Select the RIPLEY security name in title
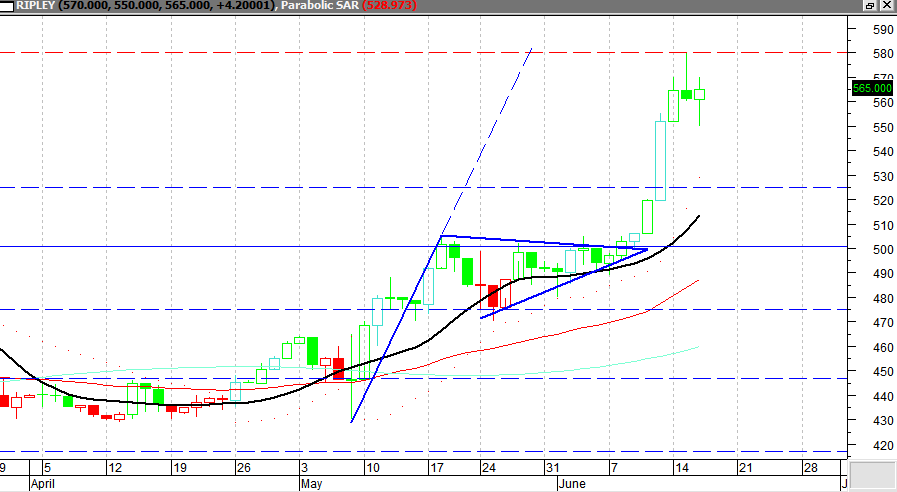Screen dimensions: 897x492 click(x=35, y=5)
